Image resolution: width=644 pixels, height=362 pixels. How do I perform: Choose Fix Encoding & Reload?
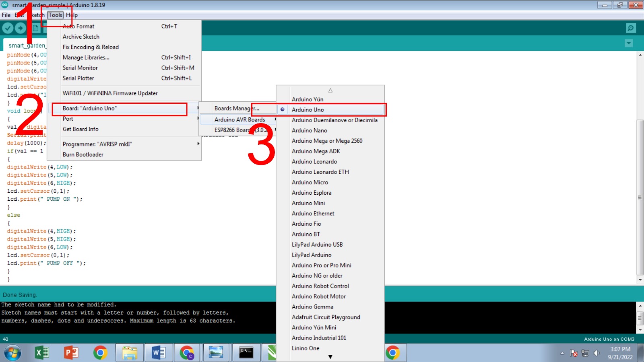[125, 47]
